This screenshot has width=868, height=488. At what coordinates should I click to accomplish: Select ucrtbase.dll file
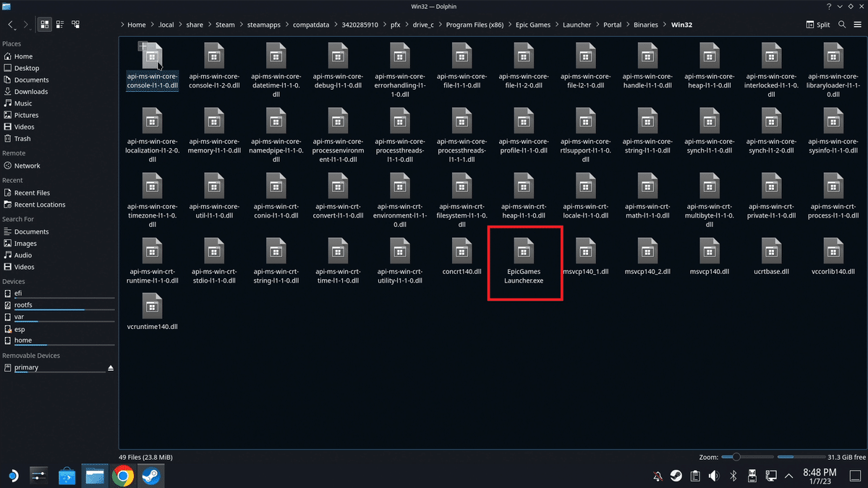click(x=771, y=258)
